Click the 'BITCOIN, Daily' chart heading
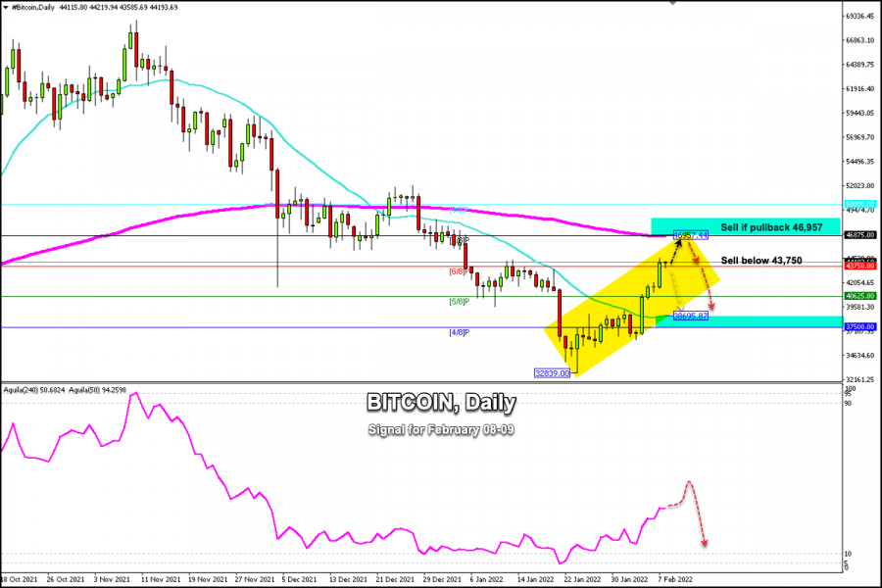The width and height of the screenshot is (882, 588). pyautogui.click(x=441, y=403)
